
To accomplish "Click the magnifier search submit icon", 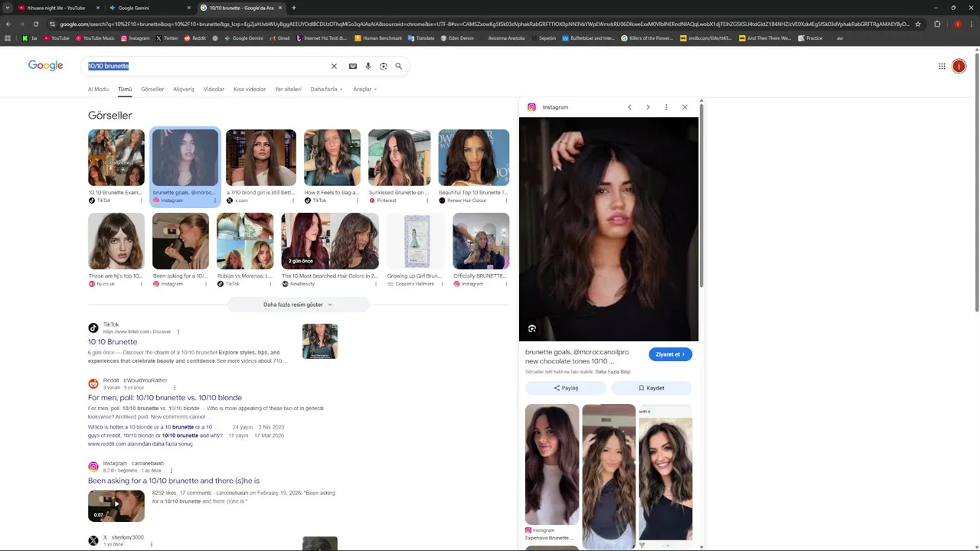I will [399, 66].
